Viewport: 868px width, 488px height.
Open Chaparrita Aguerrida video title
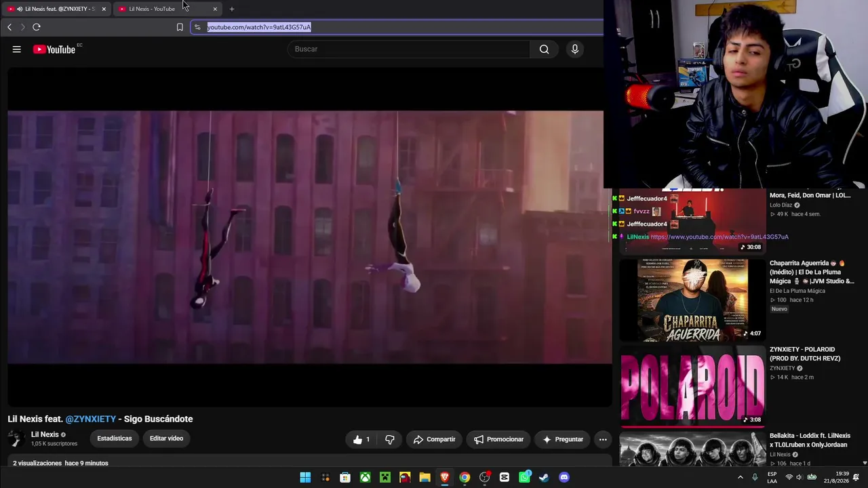(812, 272)
